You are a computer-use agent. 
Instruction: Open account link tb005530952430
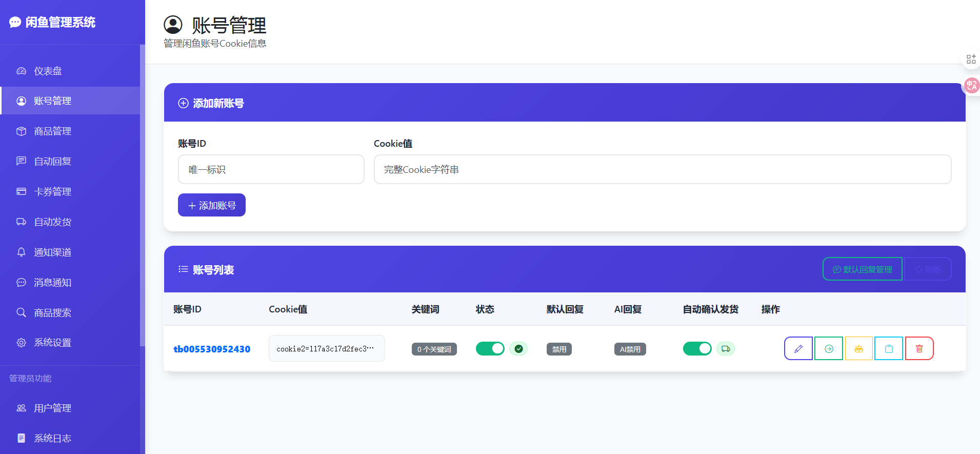pyautogui.click(x=212, y=349)
